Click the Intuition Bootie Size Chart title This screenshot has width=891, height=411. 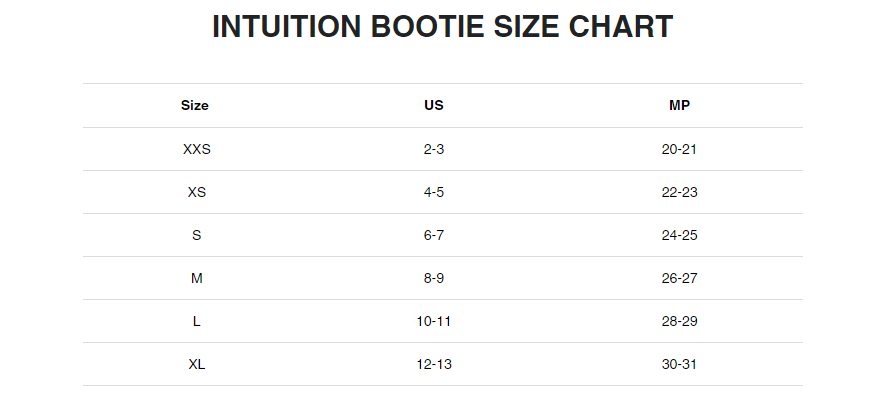coord(442,27)
